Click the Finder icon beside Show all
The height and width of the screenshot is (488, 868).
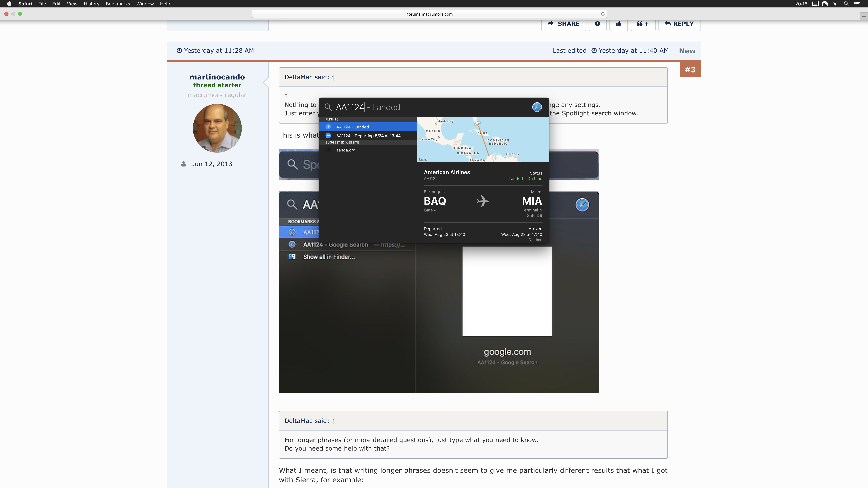coord(292,257)
